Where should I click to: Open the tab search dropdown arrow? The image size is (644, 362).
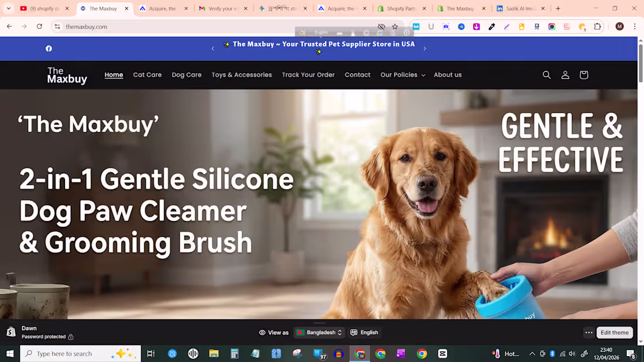(x=8, y=8)
